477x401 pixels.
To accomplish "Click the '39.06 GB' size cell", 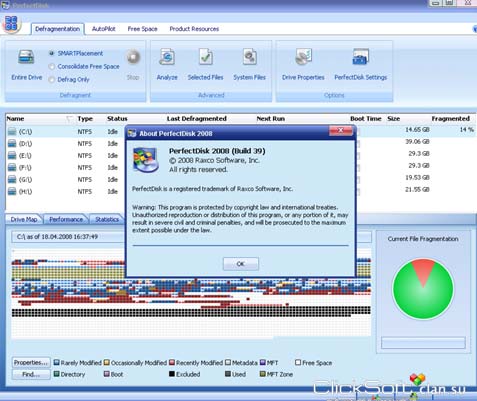I will pyautogui.click(x=417, y=141).
